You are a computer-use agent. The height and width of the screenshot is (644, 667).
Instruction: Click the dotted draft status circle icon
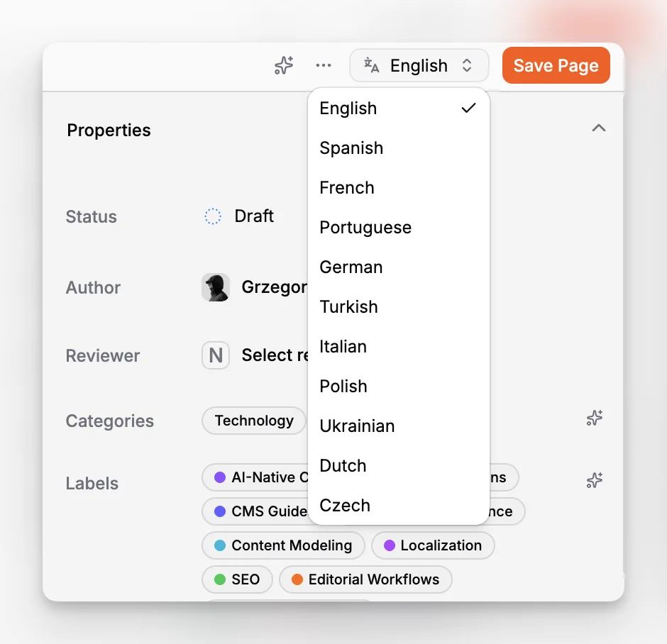pos(213,216)
